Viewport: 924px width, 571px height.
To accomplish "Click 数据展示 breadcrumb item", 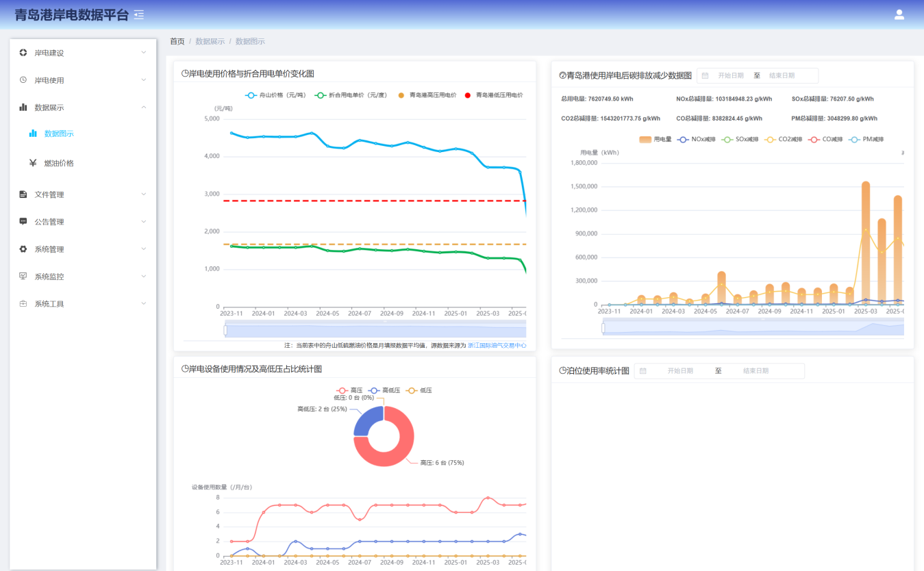I will tap(210, 41).
